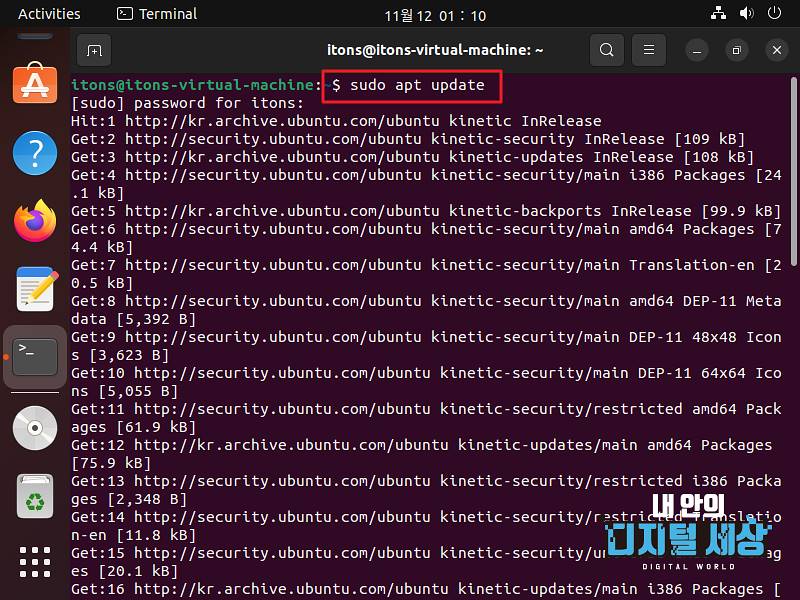Open a new terminal tab
Image resolution: width=800 pixels, height=600 pixels.
point(94,50)
